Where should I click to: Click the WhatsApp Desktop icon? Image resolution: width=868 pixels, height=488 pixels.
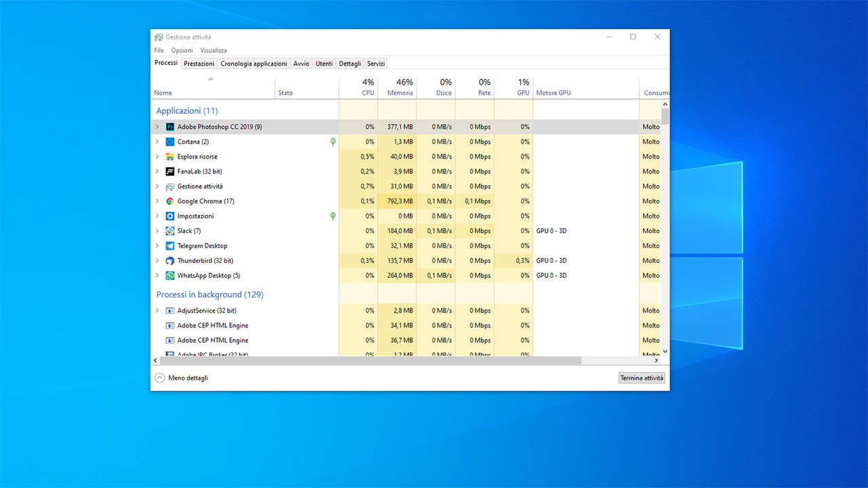tap(170, 276)
